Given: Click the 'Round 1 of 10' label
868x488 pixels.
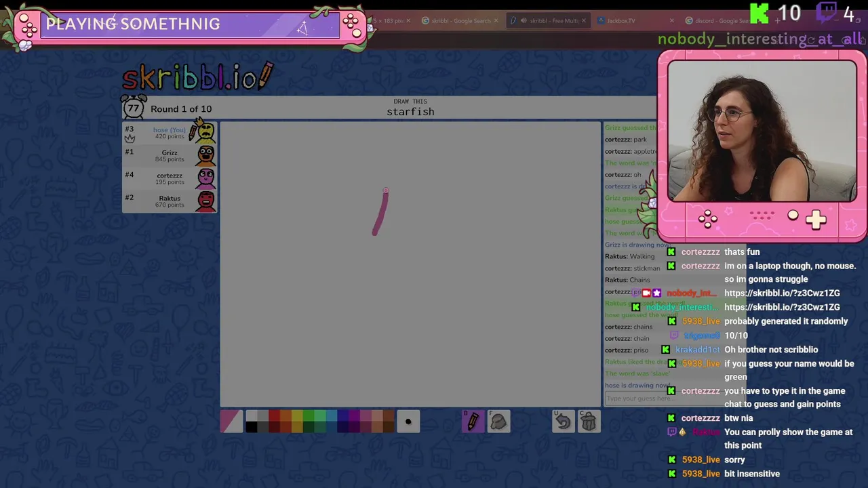Looking at the screenshot, I should pyautogui.click(x=181, y=108).
